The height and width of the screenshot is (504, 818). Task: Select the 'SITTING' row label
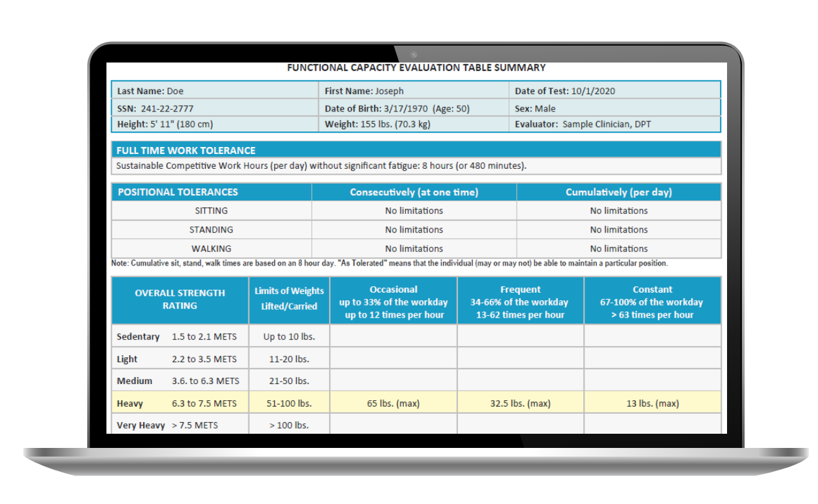(x=212, y=211)
